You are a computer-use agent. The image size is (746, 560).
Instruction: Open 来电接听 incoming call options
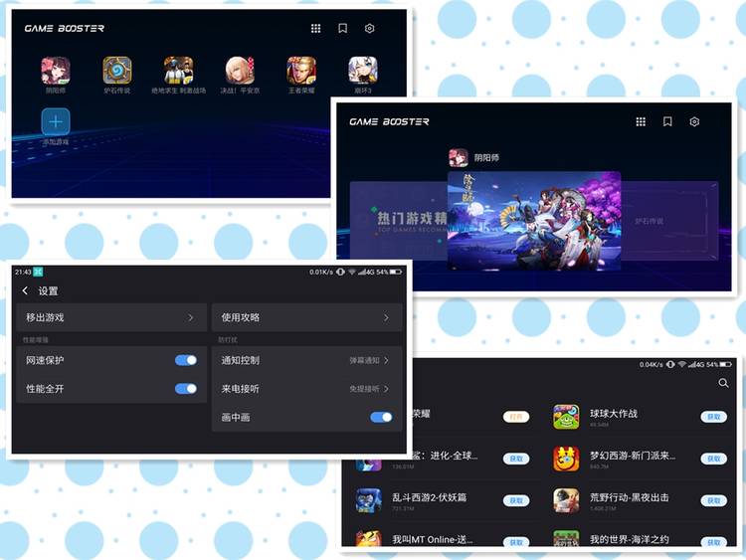pos(307,389)
